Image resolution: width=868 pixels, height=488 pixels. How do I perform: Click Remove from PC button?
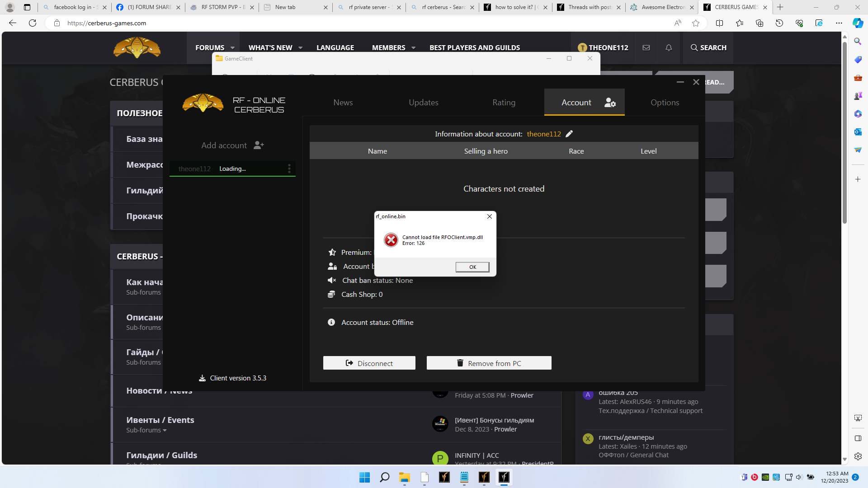489,363
